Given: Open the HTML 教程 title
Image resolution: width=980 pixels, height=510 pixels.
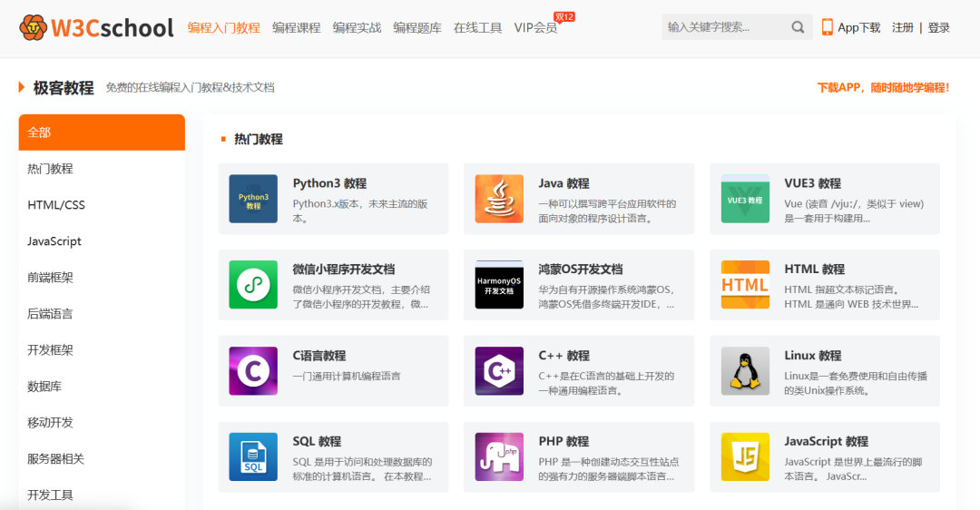Looking at the screenshot, I should [x=814, y=270].
